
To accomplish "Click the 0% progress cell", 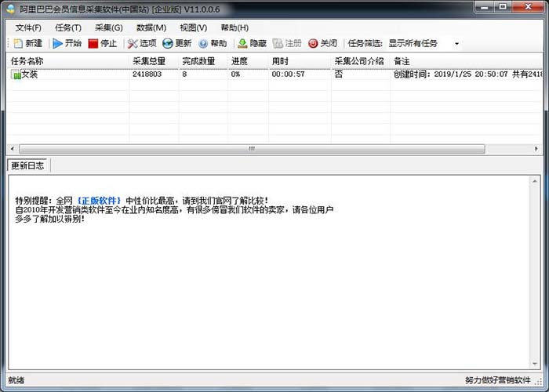I will point(235,74).
